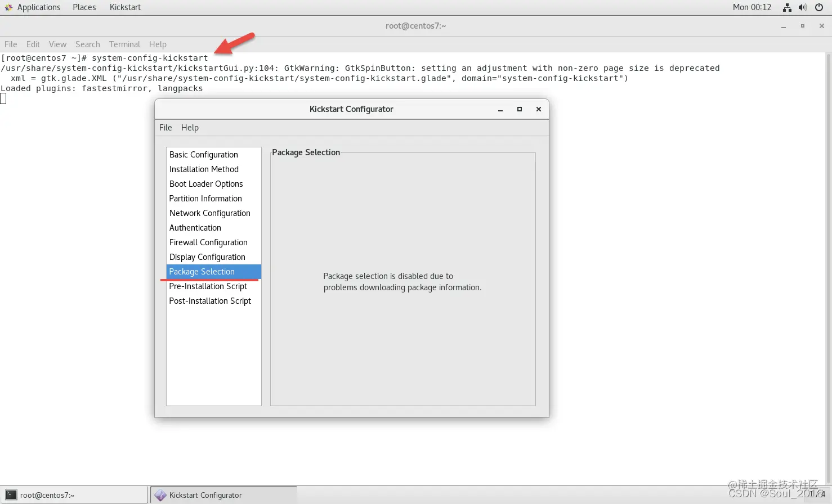This screenshot has height=504, width=832.
Task: Open the Applications menu in top panel
Action: [x=38, y=7]
